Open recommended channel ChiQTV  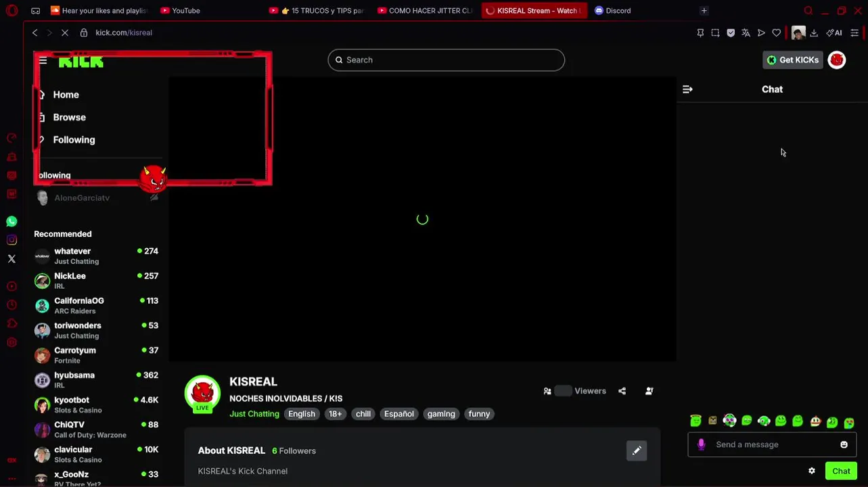96,430
